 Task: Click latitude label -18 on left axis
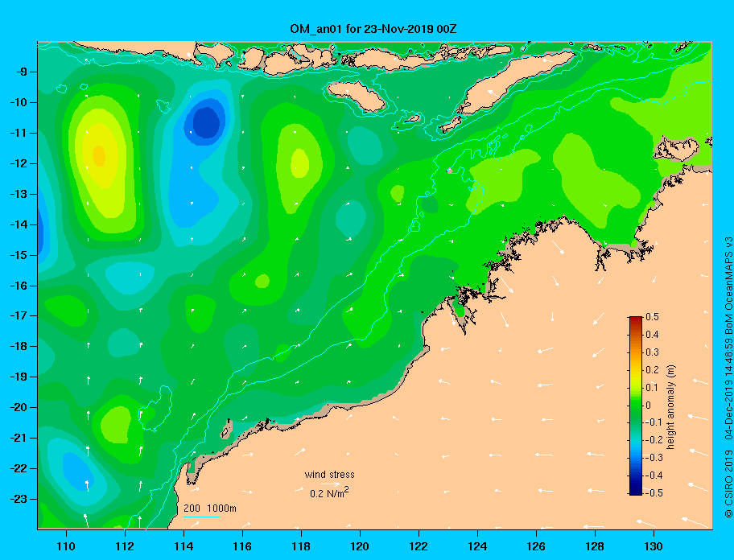(x=19, y=346)
